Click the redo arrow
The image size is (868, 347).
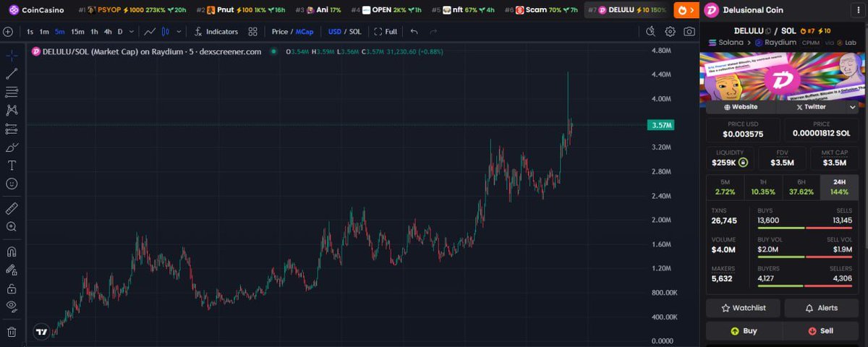click(x=433, y=32)
